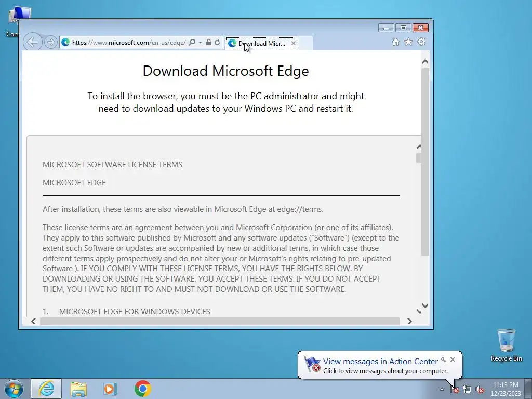
Task: Open Google Chrome from the taskbar
Action: 142,389
